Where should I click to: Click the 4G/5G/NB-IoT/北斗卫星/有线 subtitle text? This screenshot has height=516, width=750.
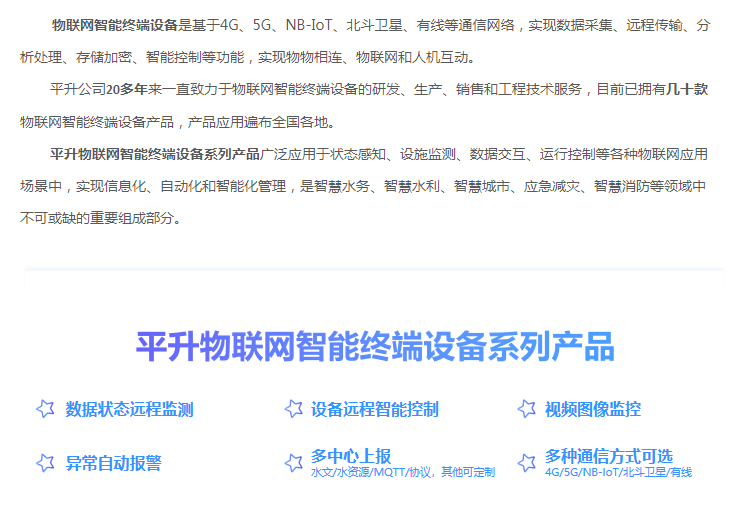(618, 472)
